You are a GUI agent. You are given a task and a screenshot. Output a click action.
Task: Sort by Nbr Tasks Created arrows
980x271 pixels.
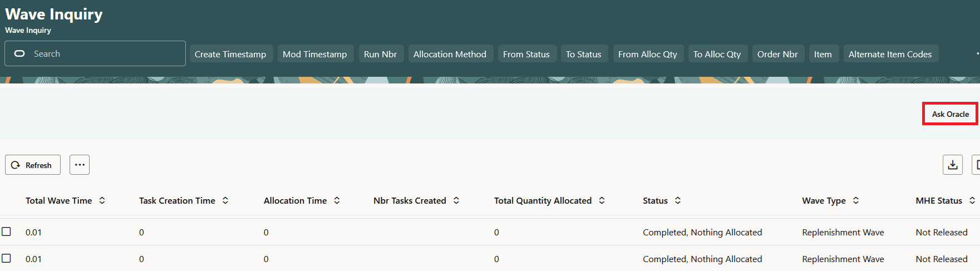[x=456, y=200]
